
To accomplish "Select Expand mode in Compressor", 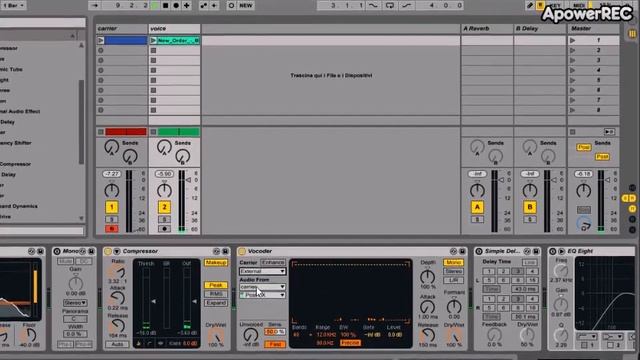I will 216,303.
